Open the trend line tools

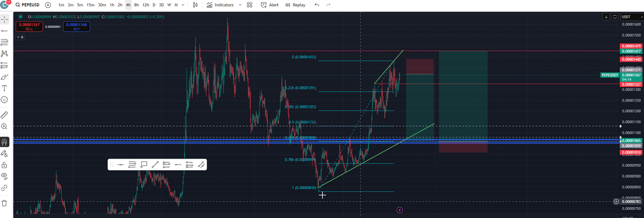tap(4, 31)
